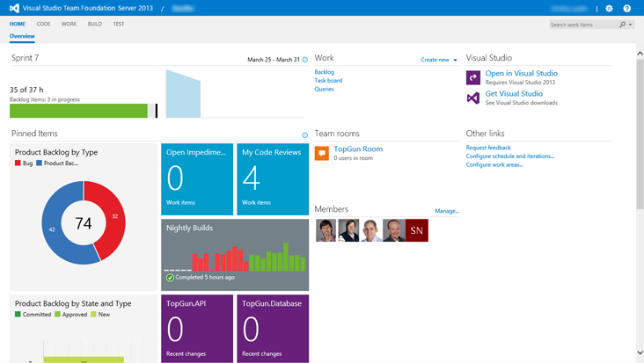Image resolution: width=644 pixels, height=363 pixels.
Task: Open the third member photo
Action: [371, 230]
